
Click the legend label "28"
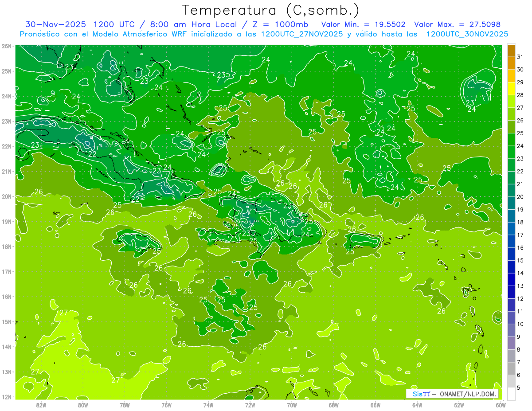pyautogui.click(x=520, y=95)
